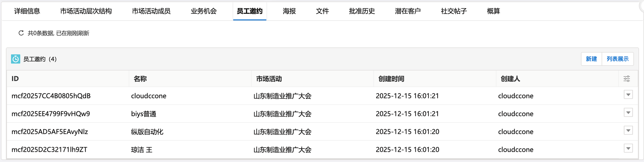View the 社交帖子 tab
The image size is (644, 162).
click(454, 11)
